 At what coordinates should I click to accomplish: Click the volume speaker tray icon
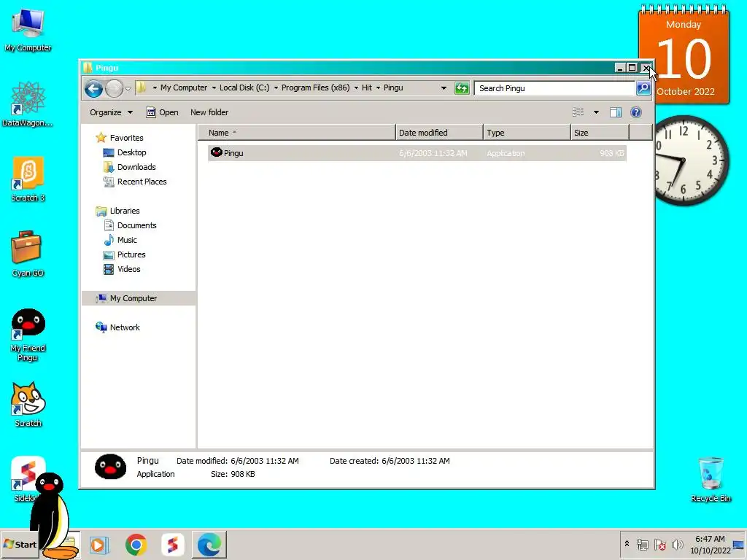click(x=677, y=544)
